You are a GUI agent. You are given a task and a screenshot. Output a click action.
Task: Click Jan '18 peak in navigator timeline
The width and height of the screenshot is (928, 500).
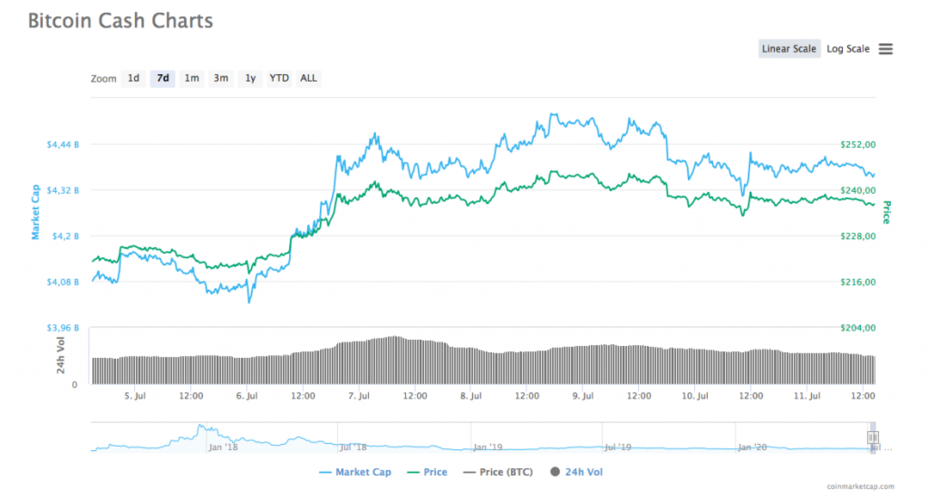point(201,430)
